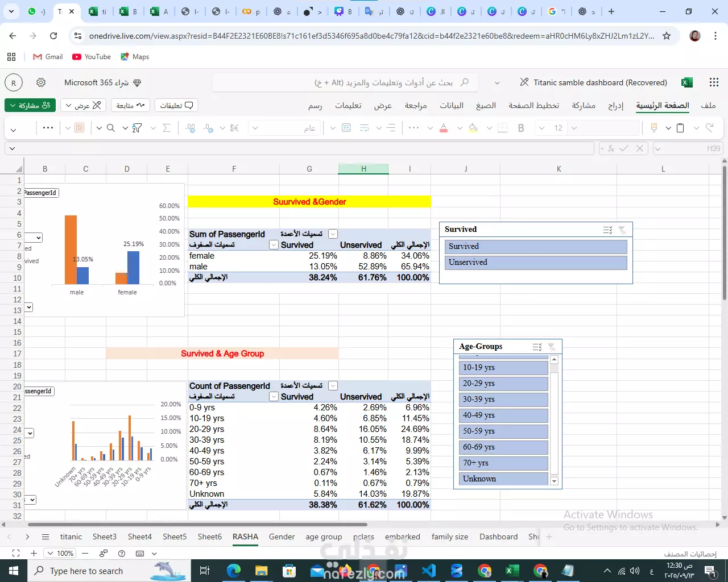This screenshot has height=582, width=728.
Task: Apply bold formatting with the B icon
Action: tap(521, 128)
